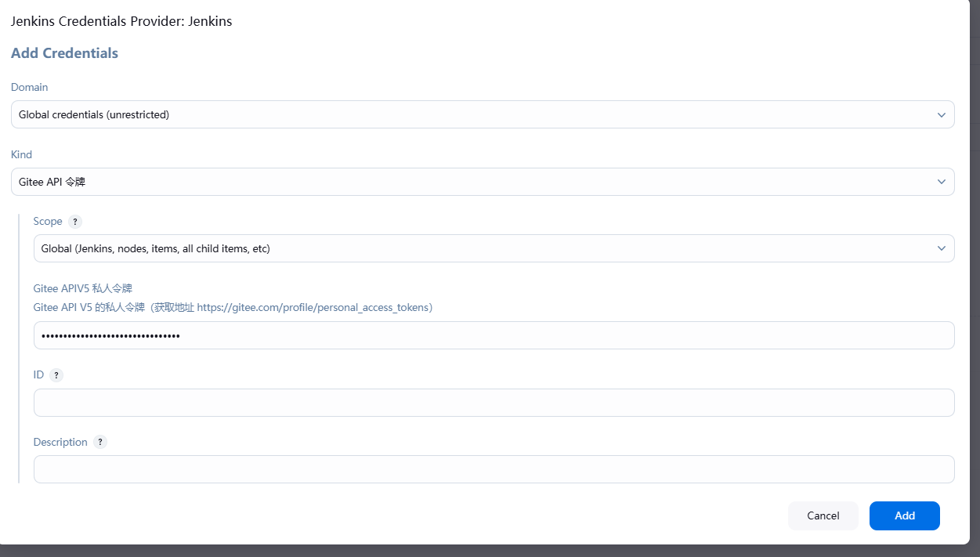
Task: Click the Add button
Action: [x=905, y=515]
